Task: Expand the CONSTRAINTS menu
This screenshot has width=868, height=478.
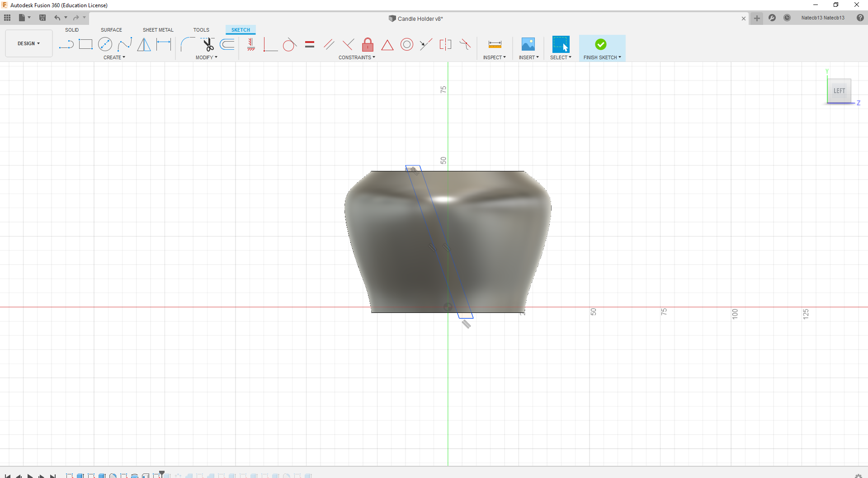Action: 357,57
